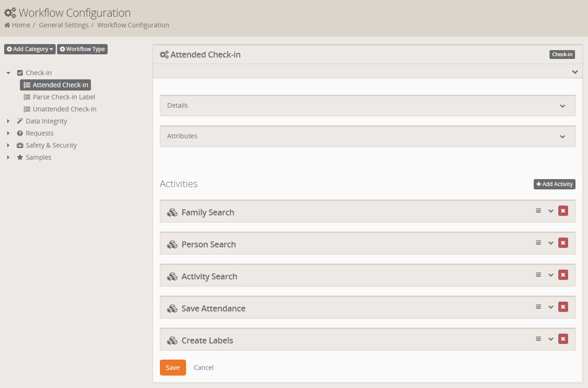The width and height of the screenshot is (588, 388).
Task: Delete the Activity Search activity
Action: coord(563,275)
